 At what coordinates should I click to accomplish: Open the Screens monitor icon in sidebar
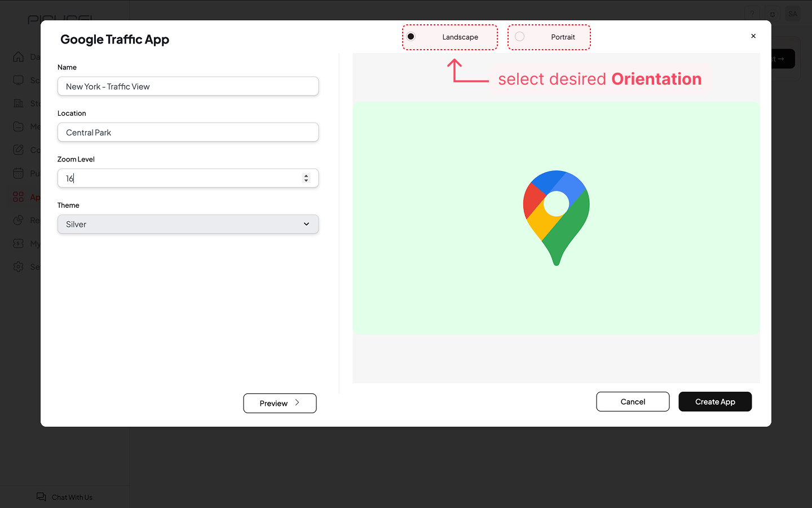coord(19,80)
